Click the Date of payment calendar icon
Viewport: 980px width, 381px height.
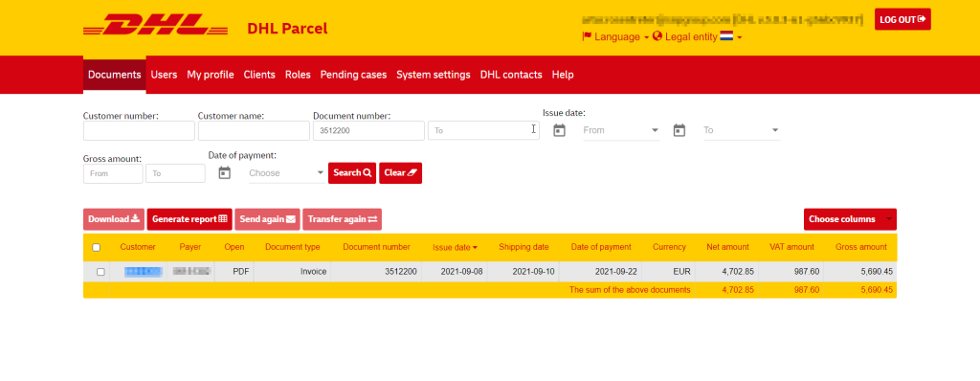pos(224,172)
